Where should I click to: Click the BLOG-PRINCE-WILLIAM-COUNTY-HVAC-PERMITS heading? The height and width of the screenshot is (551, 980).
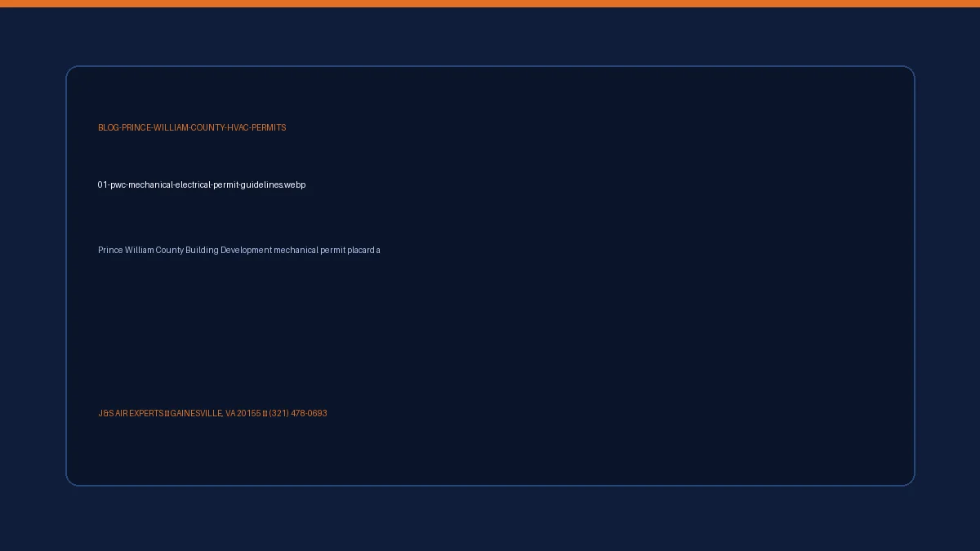pos(192,128)
